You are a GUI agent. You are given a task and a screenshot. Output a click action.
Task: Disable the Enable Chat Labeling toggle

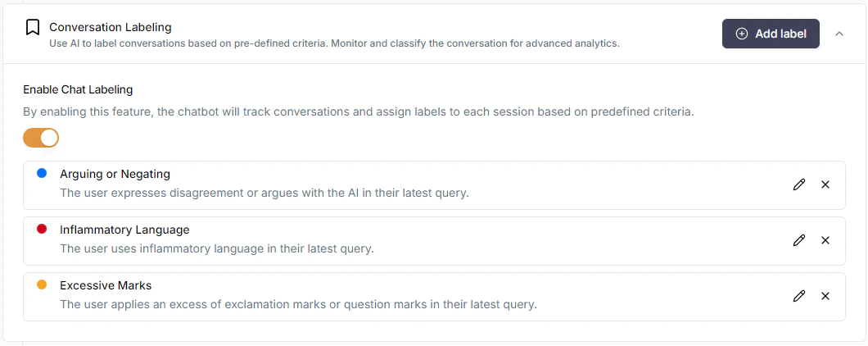[x=41, y=138]
